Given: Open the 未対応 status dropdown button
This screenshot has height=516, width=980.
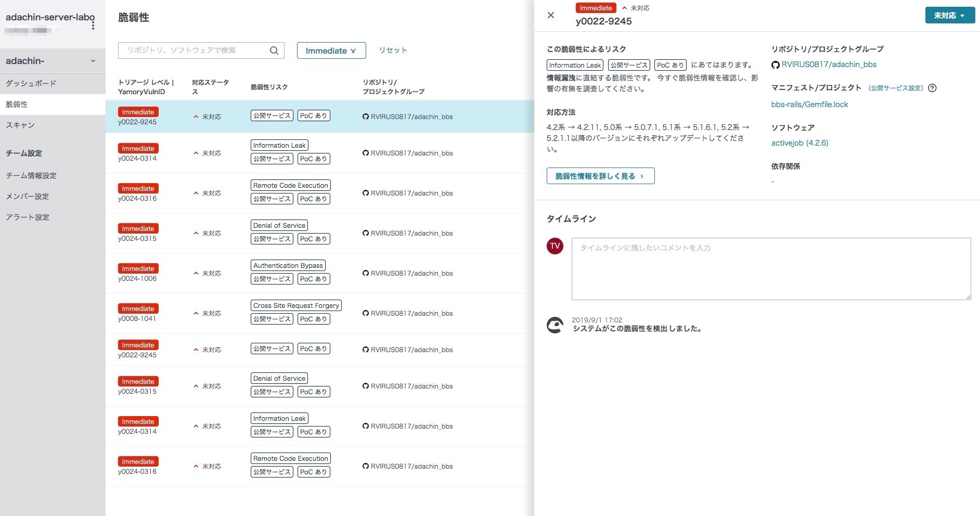Looking at the screenshot, I should click(949, 15).
